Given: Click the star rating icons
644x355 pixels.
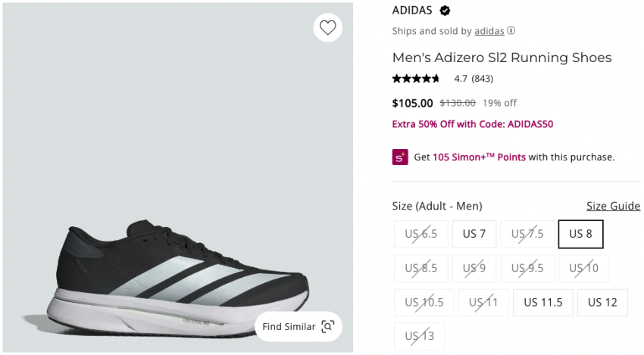Looking at the screenshot, I should pyautogui.click(x=416, y=78).
